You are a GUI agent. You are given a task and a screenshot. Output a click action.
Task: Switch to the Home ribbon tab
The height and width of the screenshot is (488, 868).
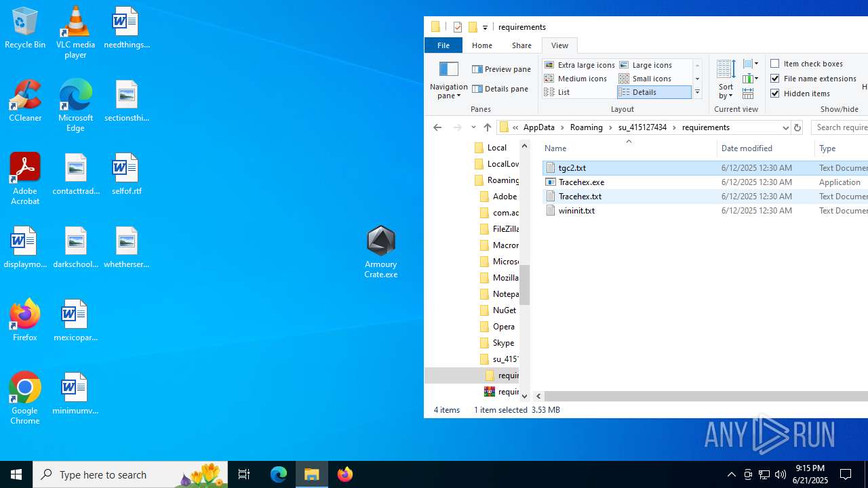pos(482,45)
